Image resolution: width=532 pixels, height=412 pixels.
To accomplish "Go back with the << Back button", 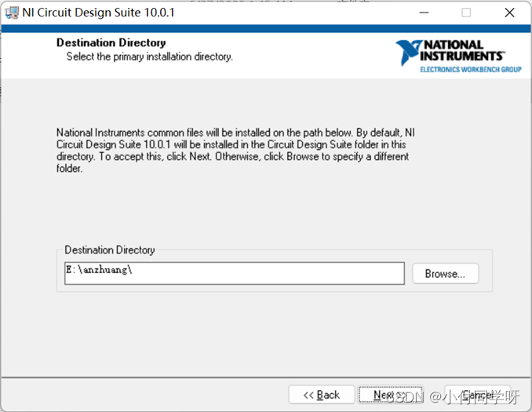I will pos(321,395).
